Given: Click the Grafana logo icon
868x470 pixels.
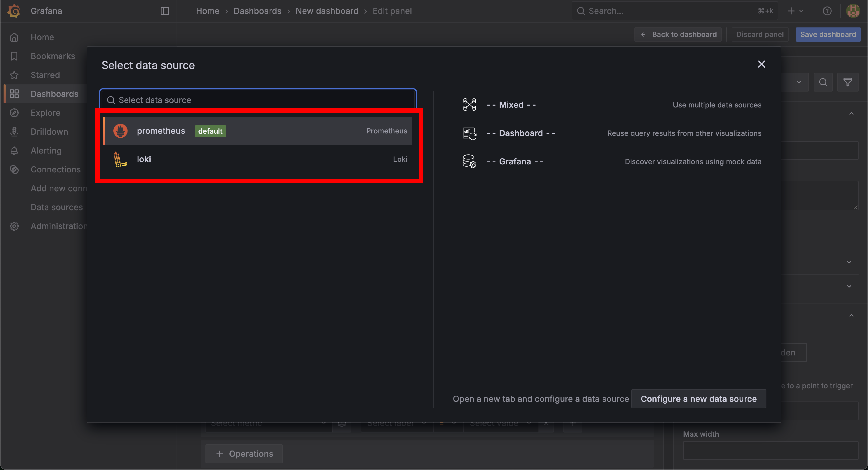Looking at the screenshot, I should [x=14, y=11].
